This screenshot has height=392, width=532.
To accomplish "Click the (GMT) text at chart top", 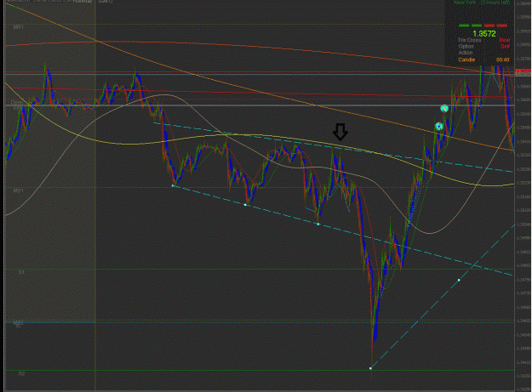I will tap(106, 2).
